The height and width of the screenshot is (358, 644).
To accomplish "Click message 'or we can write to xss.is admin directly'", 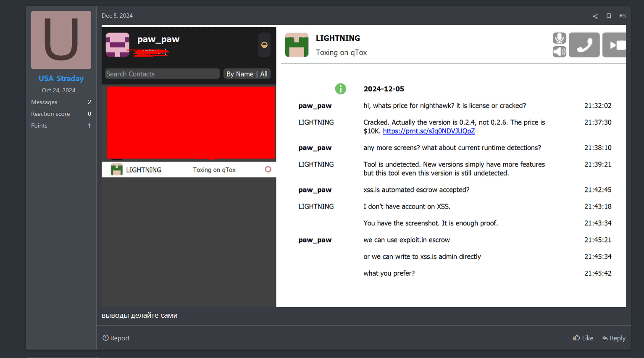I will coord(422,256).
